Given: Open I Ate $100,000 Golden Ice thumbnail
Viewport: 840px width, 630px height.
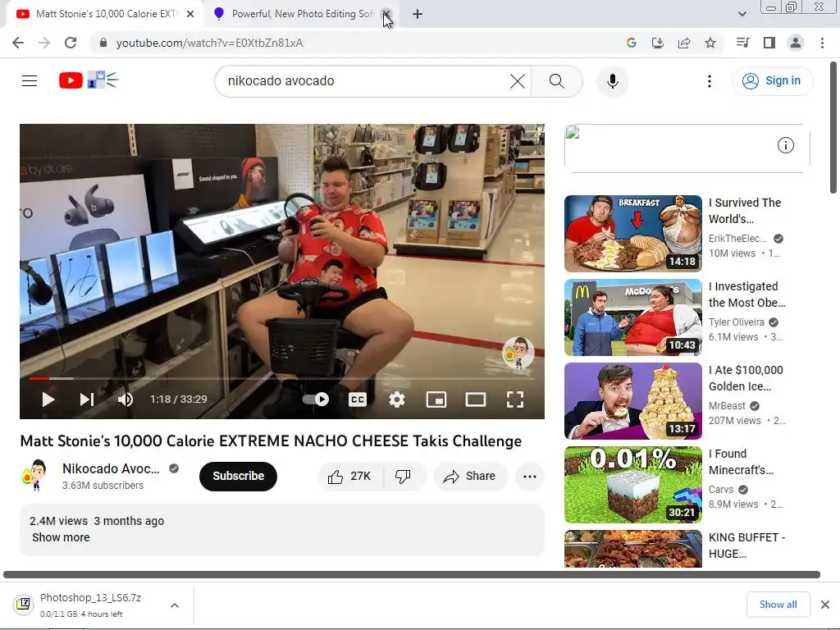Looking at the screenshot, I should pos(632,400).
